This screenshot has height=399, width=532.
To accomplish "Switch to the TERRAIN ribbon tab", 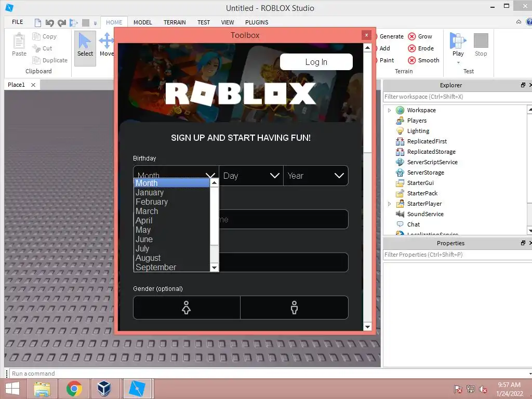I will click(175, 22).
